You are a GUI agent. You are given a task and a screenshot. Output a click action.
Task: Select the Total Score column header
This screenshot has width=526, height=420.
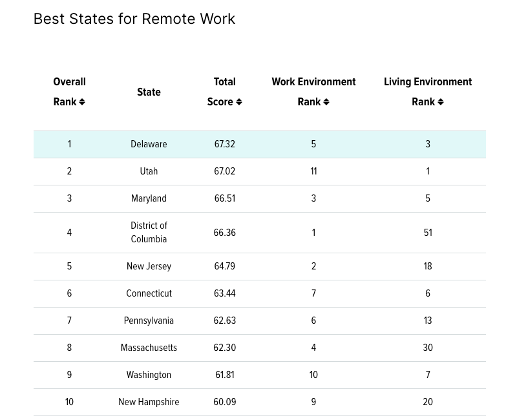224,92
